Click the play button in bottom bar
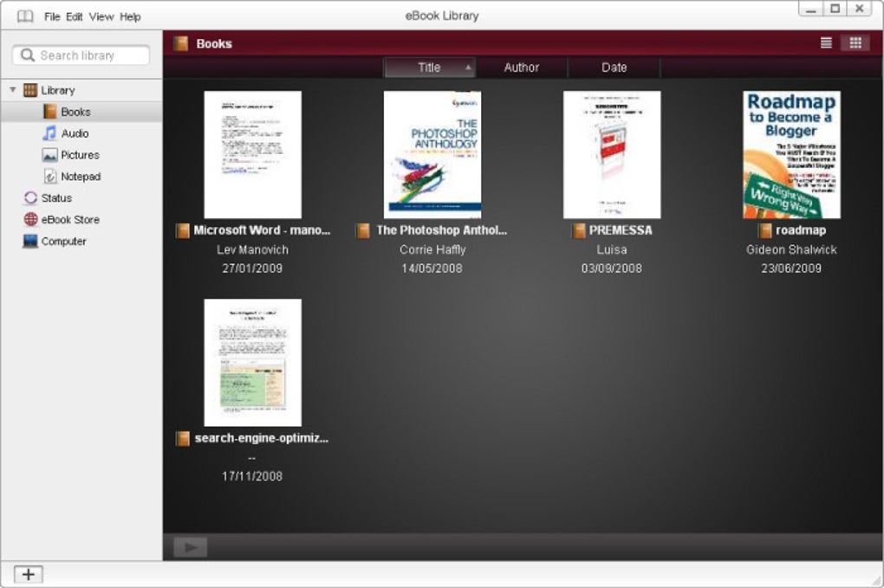Image resolution: width=884 pixels, height=588 pixels. 191,547
